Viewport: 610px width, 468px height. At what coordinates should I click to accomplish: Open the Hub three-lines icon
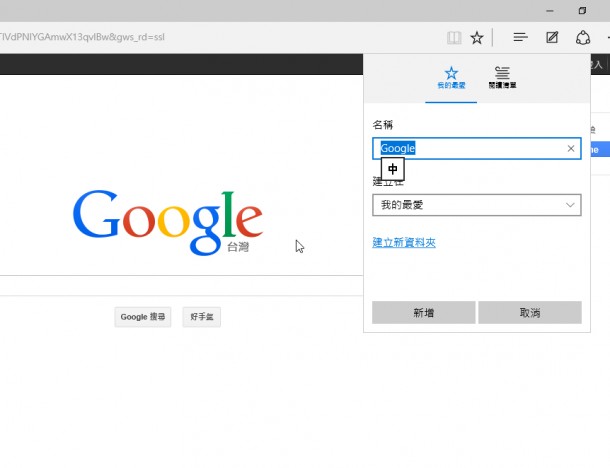click(520, 37)
